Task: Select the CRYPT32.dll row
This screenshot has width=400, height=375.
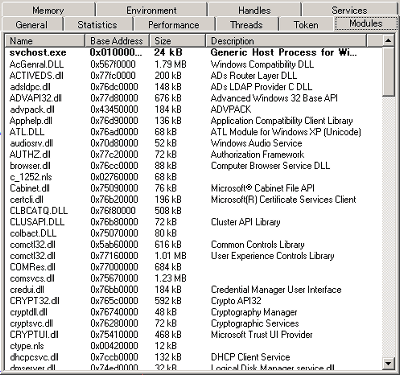Action: (193, 301)
